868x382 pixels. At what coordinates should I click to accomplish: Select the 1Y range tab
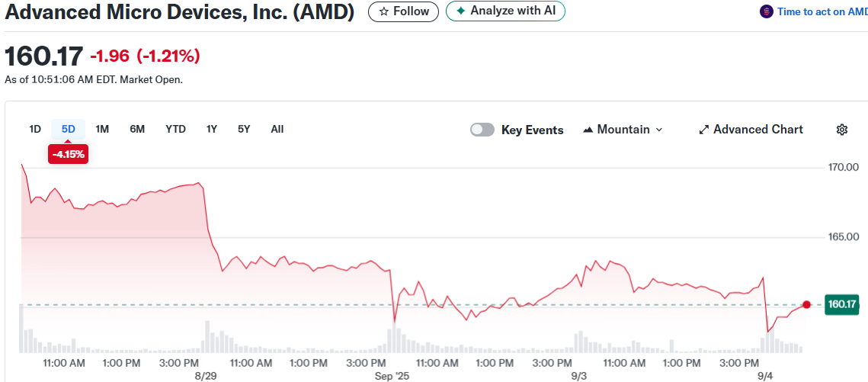[x=211, y=130]
